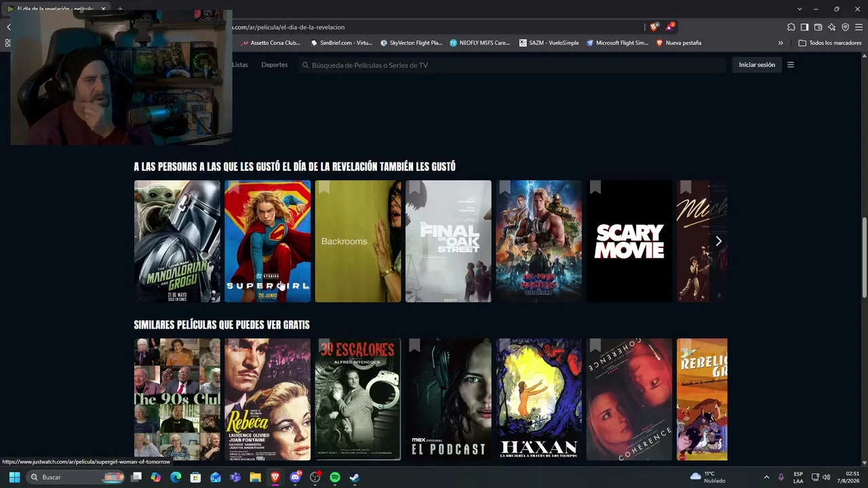Focus the Películas o Series search field
868x488 pixels.
[512, 65]
